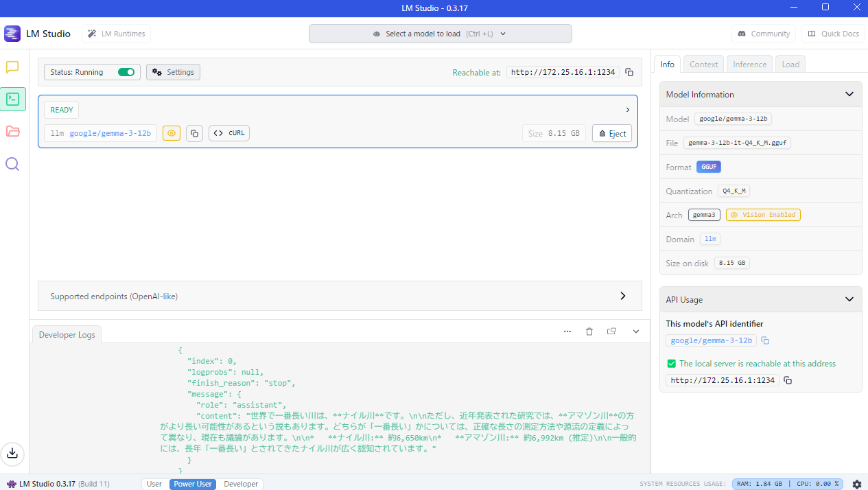Switch to the Inference tab
Viewport: 868px width, 490px height.
click(749, 64)
